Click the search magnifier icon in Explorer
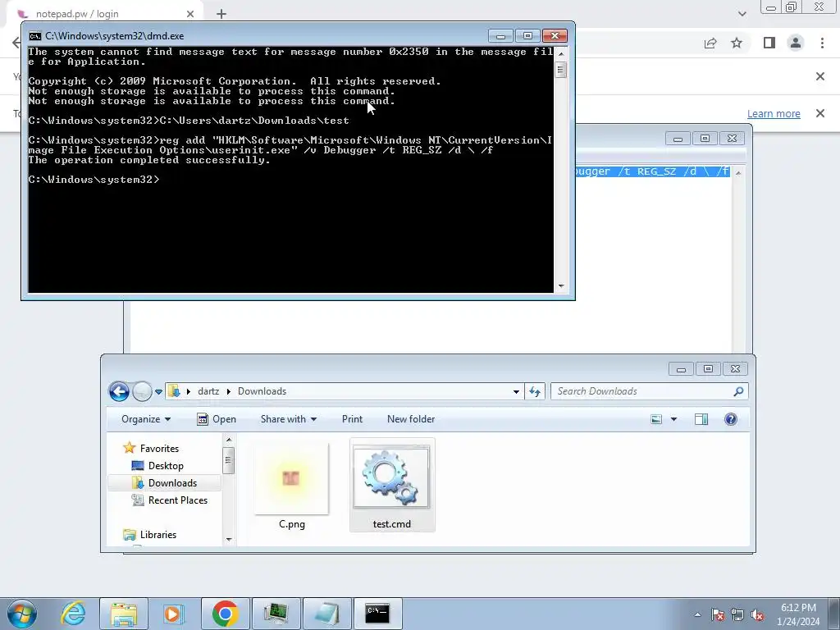 click(x=738, y=391)
